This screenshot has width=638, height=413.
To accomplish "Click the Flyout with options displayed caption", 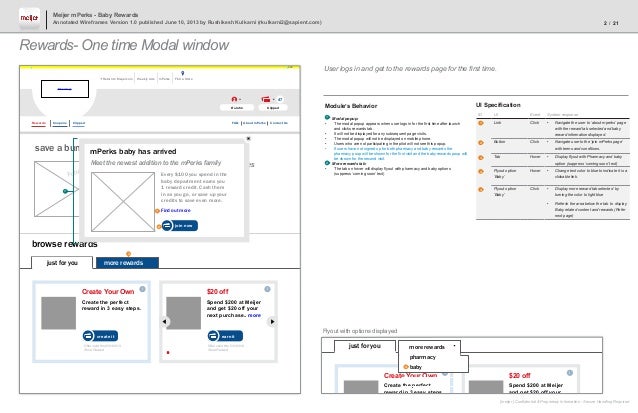I will point(360,331).
